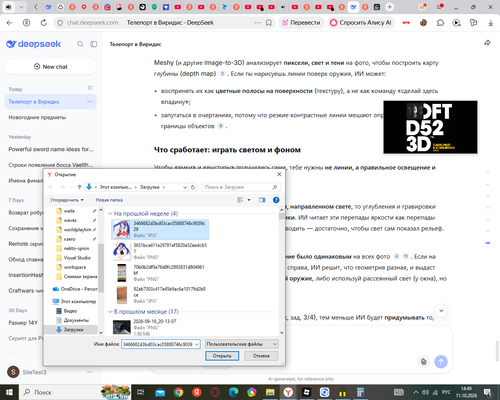500x400 pixels.
Task: Select the Visual Studio folder in tree
Action: [x=77, y=258]
